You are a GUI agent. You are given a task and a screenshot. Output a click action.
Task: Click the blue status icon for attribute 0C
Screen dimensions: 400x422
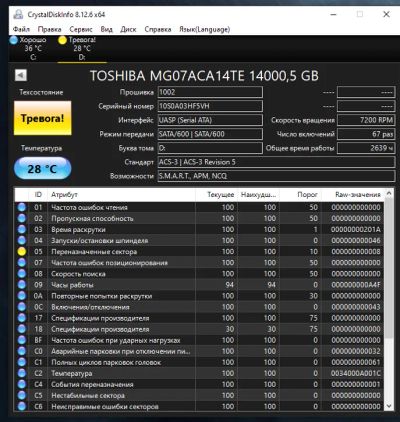pyautogui.click(x=22, y=307)
